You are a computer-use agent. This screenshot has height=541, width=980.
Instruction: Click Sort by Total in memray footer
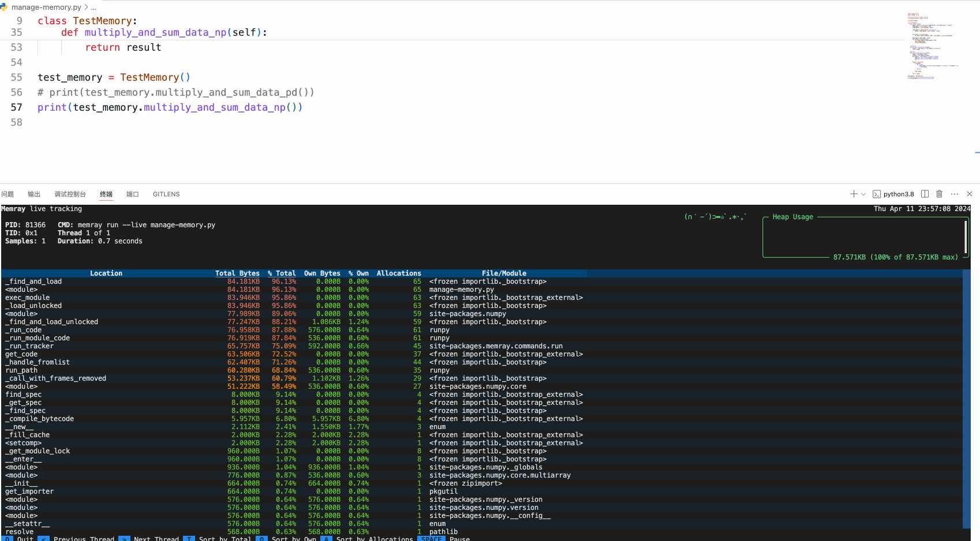click(x=225, y=539)
